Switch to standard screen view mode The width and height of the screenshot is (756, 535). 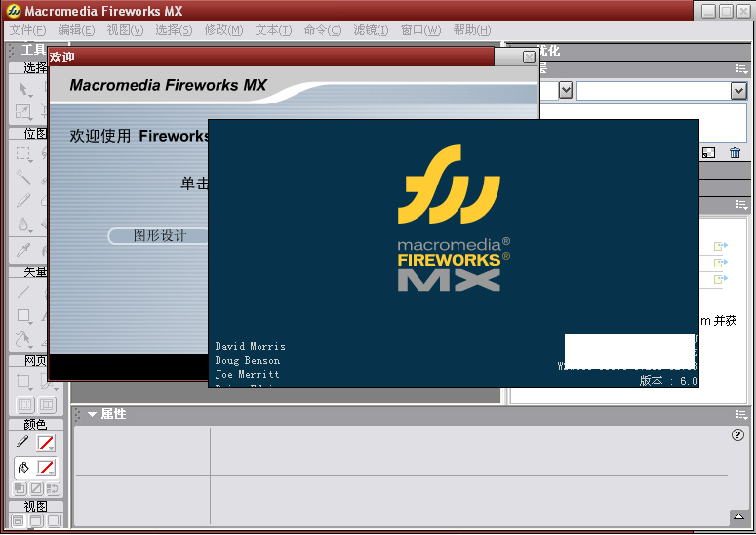(18, 522)
